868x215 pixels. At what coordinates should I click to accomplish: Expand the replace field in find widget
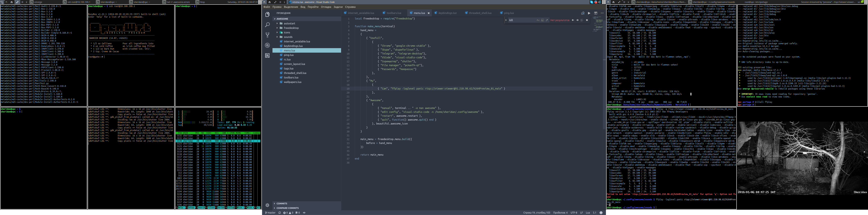point(506,20)
